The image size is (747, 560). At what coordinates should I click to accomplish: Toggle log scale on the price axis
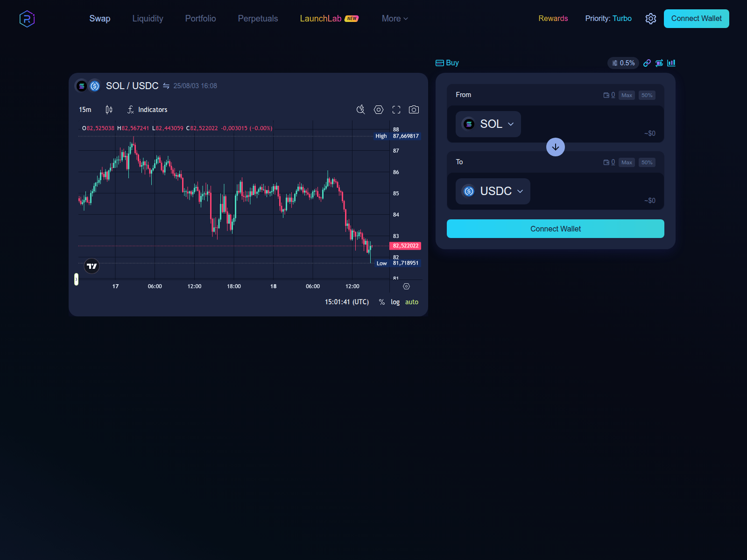pos(395,302)
